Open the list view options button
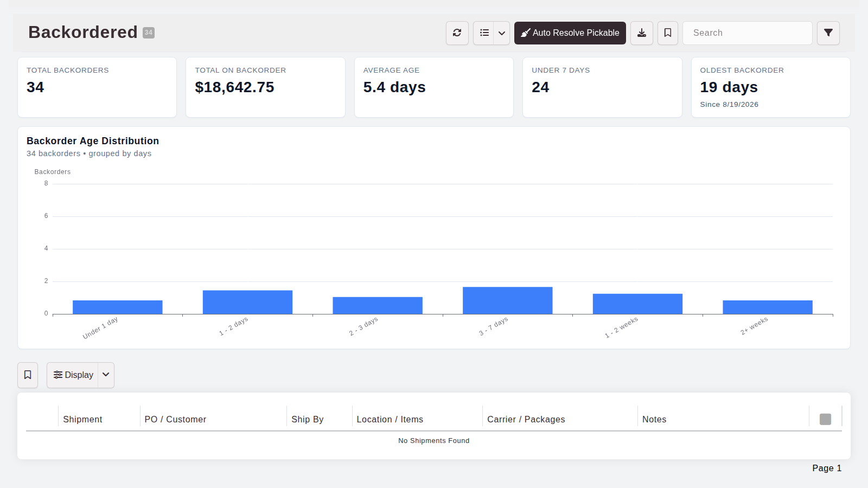Image resolution: width=868 pixels, height=488 pixels. 484,33
